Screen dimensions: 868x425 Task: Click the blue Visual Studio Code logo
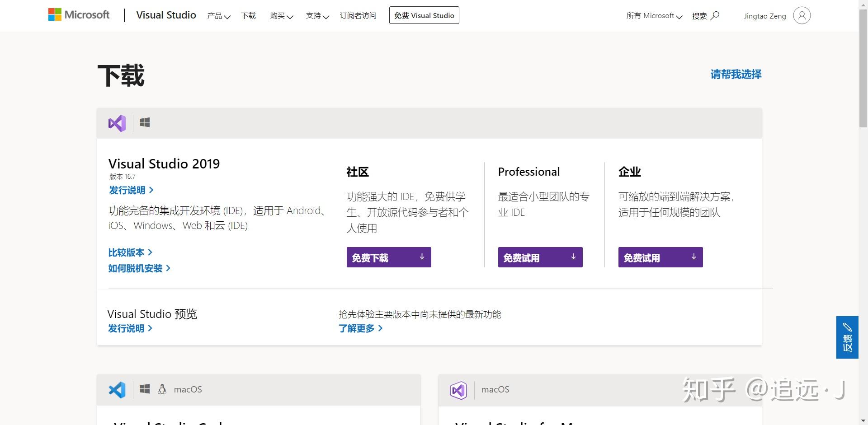tap(117, 390)
